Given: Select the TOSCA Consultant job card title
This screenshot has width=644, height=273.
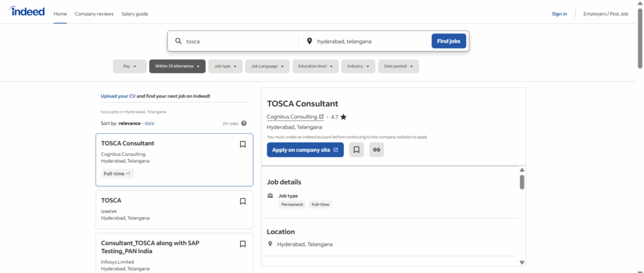Looking at the screenshot, I should tap(128, 143).
